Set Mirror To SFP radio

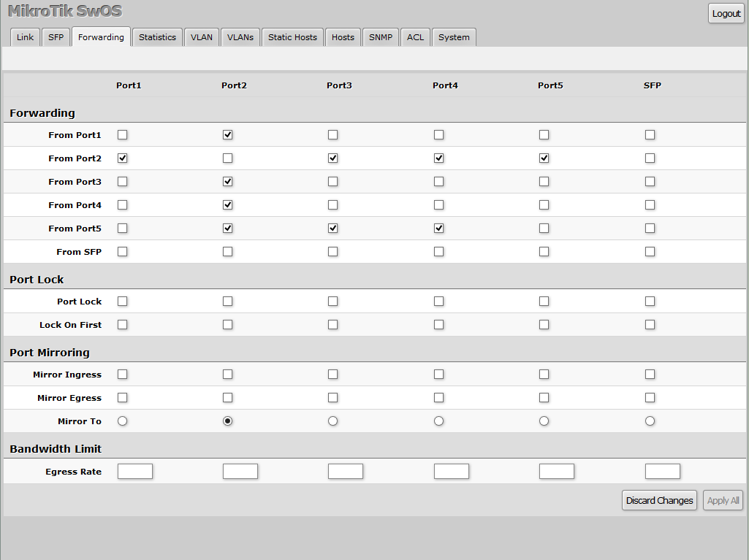(x=650, y=421)
